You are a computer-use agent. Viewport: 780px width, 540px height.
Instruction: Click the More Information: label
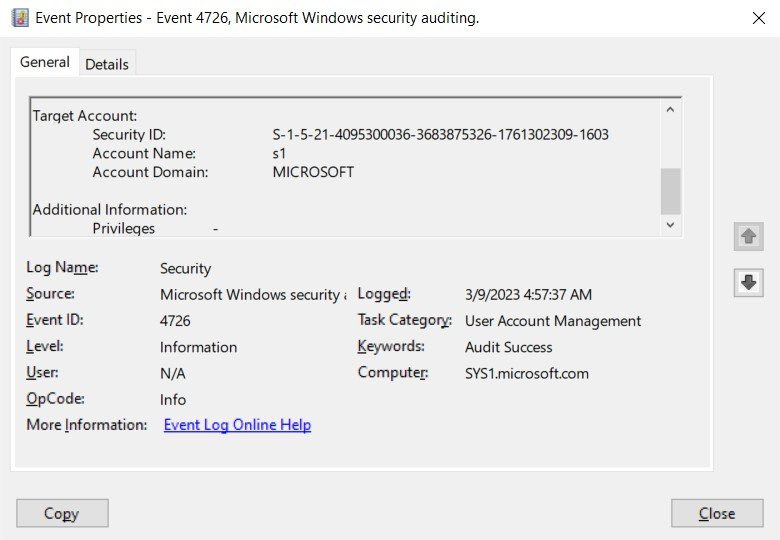[87, 425]
